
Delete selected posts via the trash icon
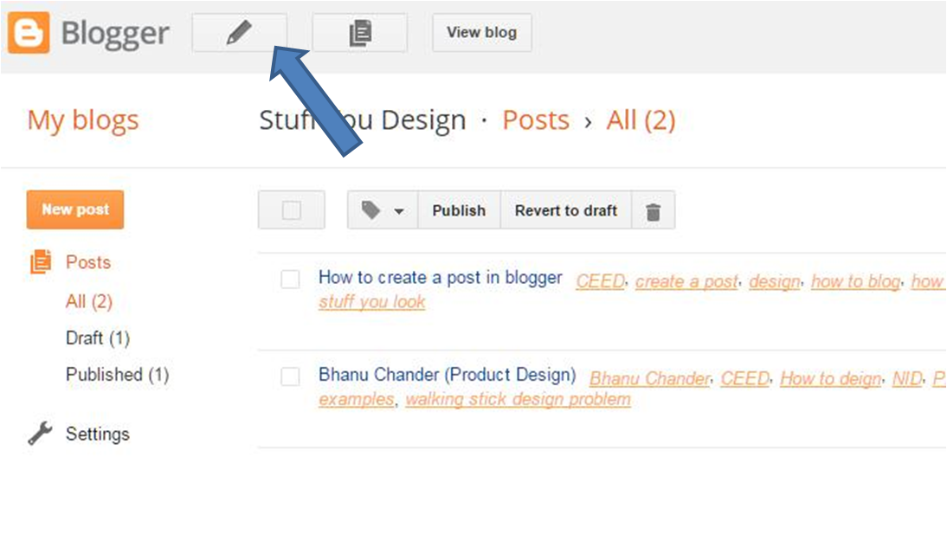pyautogui.click(x=654, y=210)
